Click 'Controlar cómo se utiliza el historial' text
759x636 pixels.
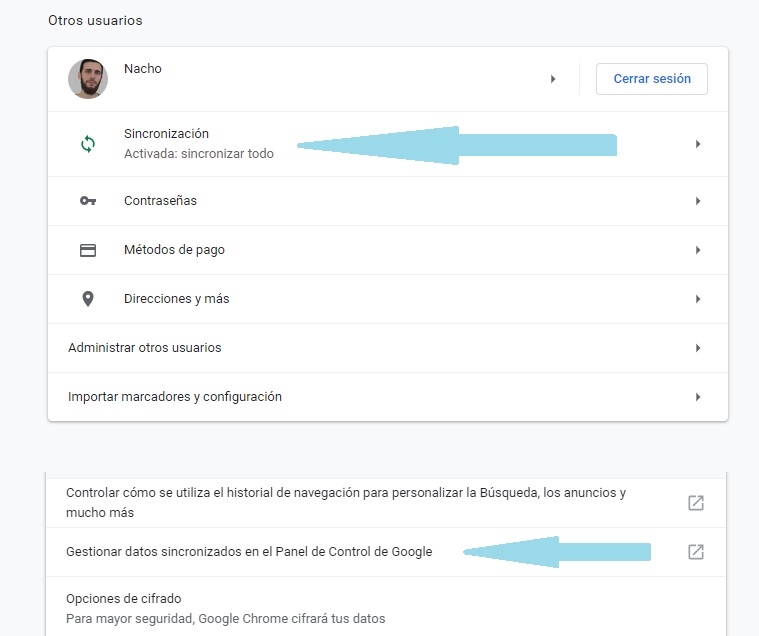(346, 502)
